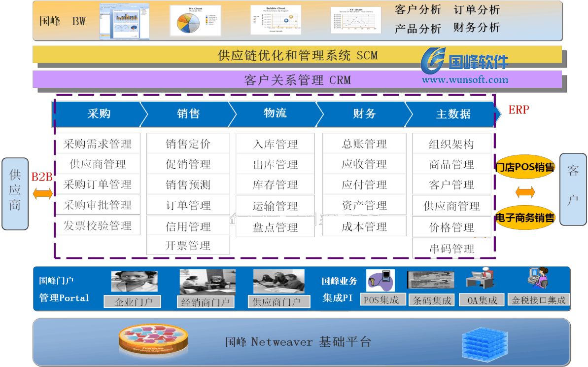Viewport: 588px width, 367px height.
Task: Open the www.wunsoft.com link
Action: 464,79
